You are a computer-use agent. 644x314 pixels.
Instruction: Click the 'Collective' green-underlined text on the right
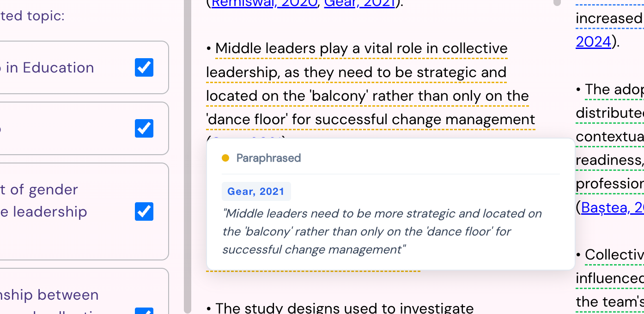614,255
